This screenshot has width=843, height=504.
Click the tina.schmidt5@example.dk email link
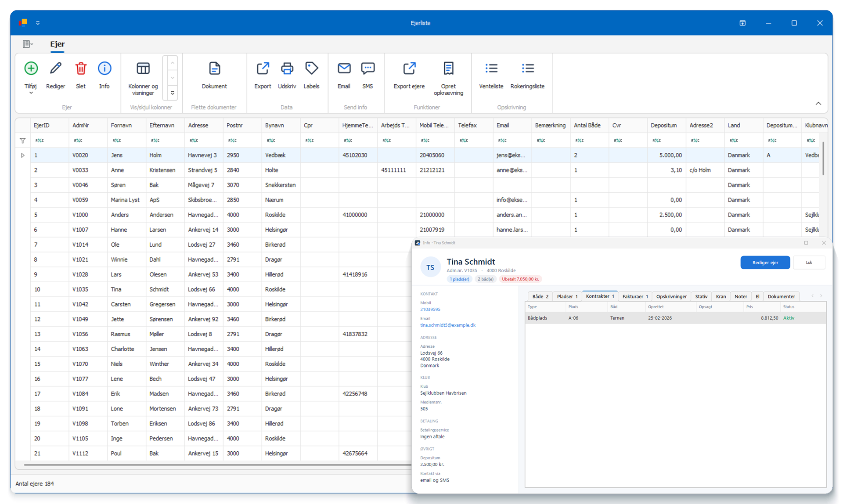tap(448, 325)
